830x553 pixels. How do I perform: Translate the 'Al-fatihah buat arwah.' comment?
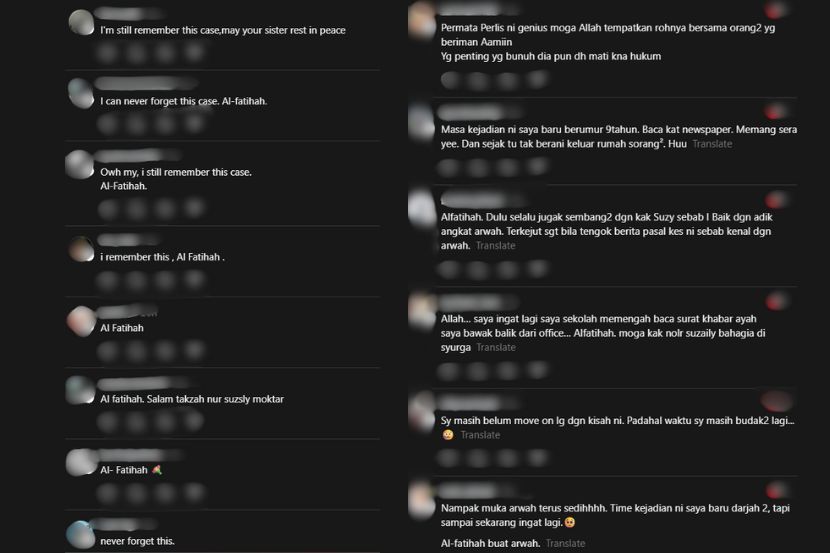pos(565,543)
